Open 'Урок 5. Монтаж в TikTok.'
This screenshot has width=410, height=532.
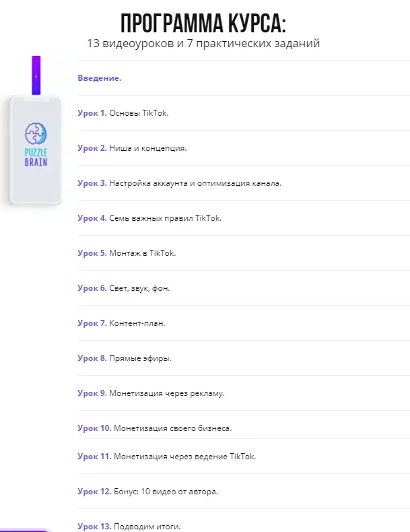[127, 253]
